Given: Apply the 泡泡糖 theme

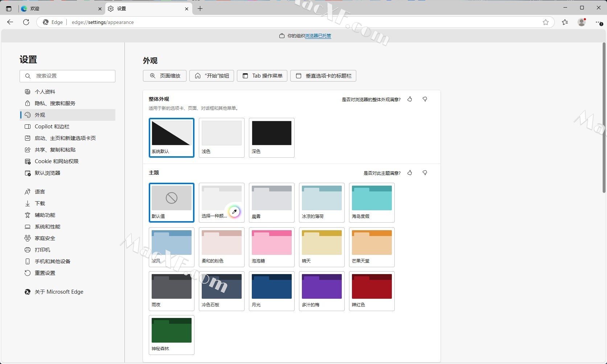Looking at the screenshot, I should 272,247.
